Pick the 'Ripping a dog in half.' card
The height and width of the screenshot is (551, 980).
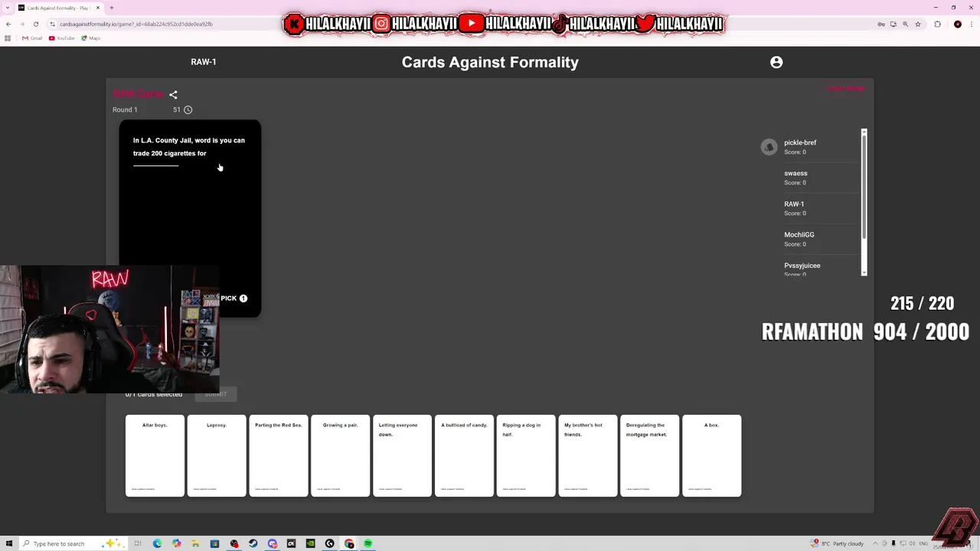(x=526, y=456)
